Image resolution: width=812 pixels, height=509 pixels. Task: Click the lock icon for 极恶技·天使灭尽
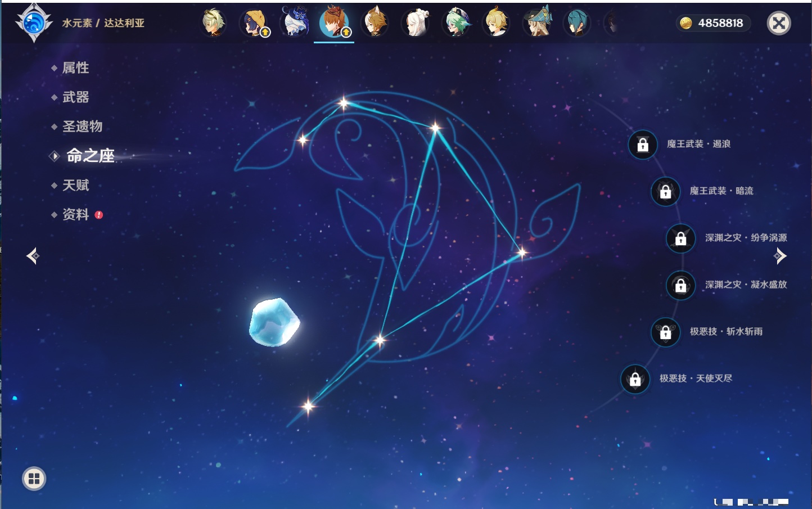(635, 379)
